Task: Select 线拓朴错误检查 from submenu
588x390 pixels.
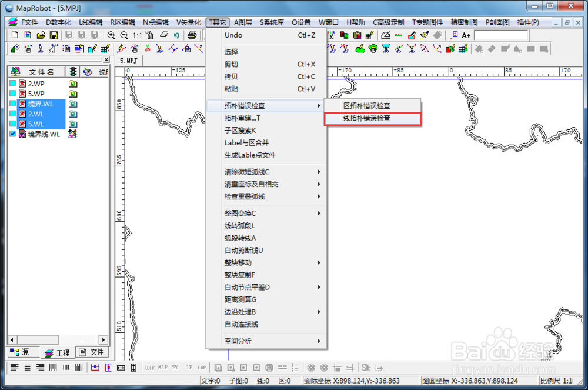Action: tap(372, 118)
